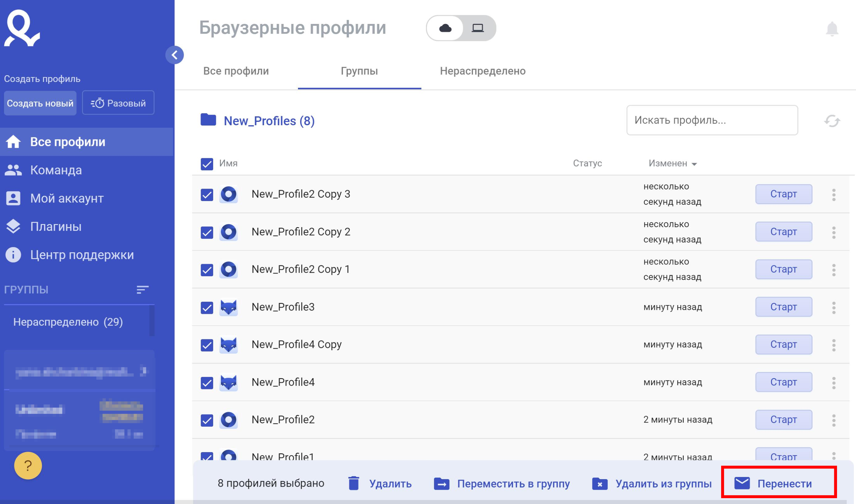This screenshot has height=504, width=856.
Task: Switch to cloud profiles mode
Action: (x=445, y=28)
